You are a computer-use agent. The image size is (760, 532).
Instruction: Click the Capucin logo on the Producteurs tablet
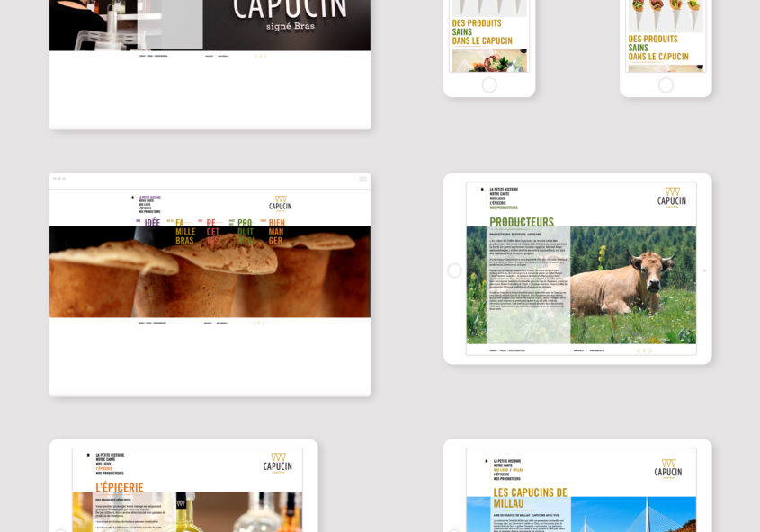[x=672, y=198]
